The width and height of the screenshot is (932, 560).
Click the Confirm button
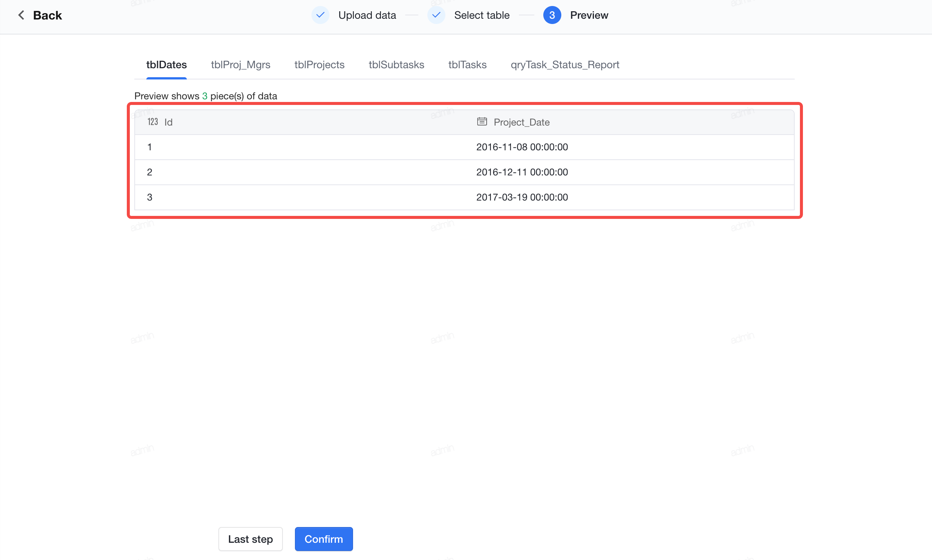[324, 539]
